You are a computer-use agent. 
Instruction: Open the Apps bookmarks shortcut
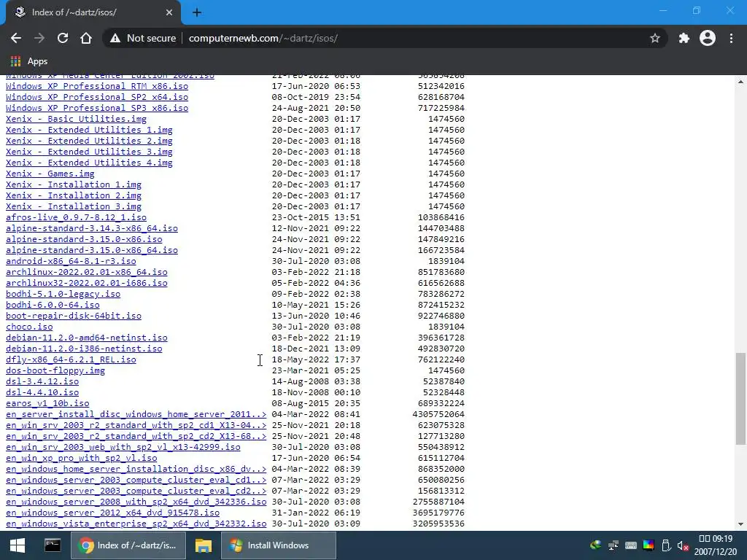tap(29, 61)
